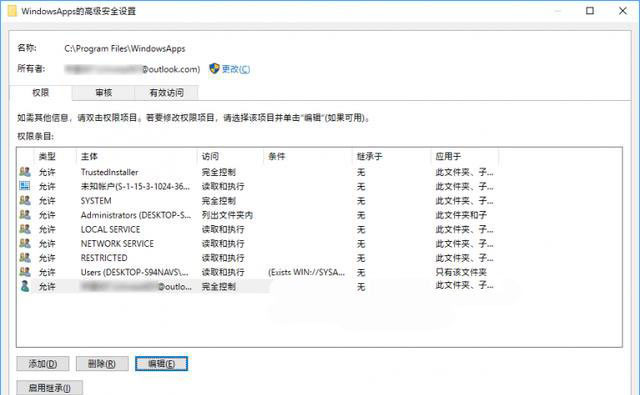Screen dimensions: 640x395
Task: Click the 编辑(E) button
Action: coord(162,364)
